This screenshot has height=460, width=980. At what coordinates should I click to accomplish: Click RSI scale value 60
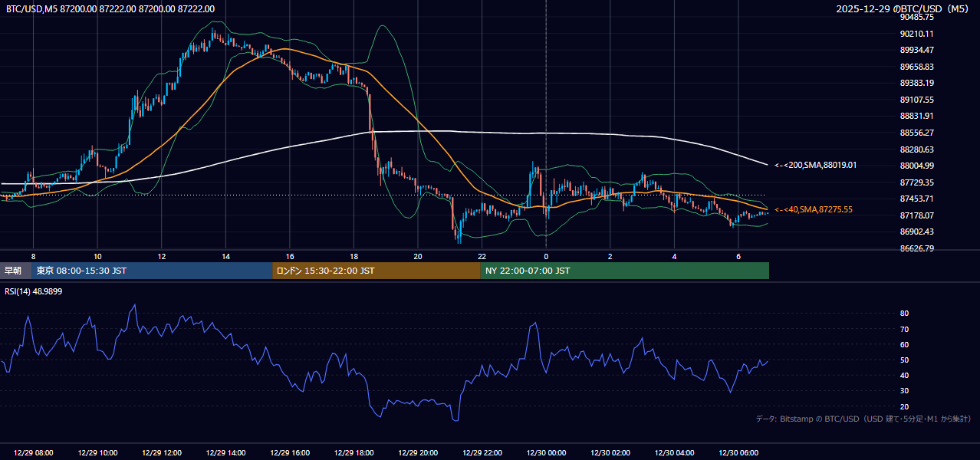point(904,344)
